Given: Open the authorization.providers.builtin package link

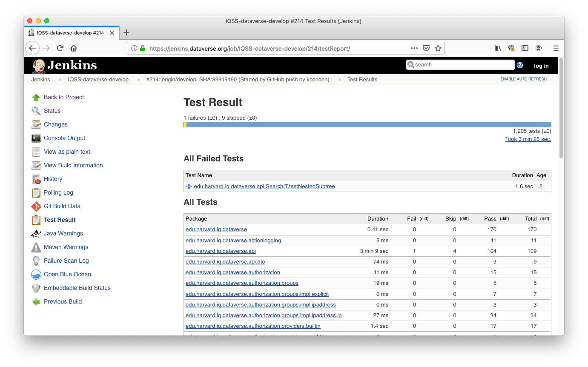Looking at the screenshot, I should coord(253,326).
